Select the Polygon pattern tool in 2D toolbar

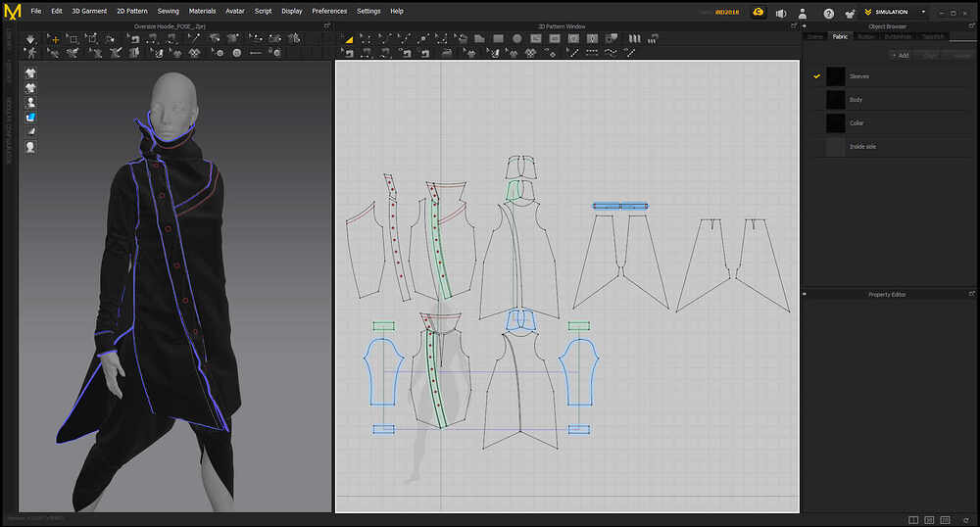479,39
